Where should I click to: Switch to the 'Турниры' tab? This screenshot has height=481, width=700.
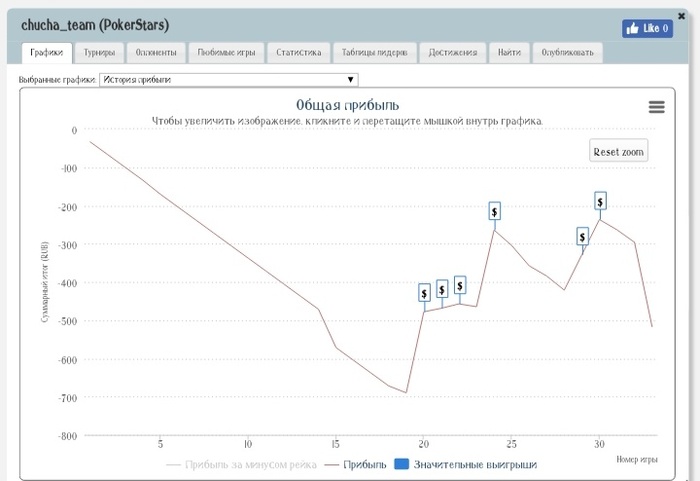99,53
